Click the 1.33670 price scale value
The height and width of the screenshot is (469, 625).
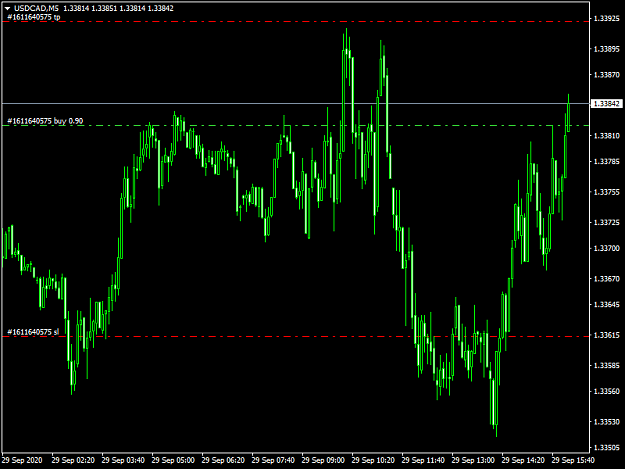click(607, 279)
